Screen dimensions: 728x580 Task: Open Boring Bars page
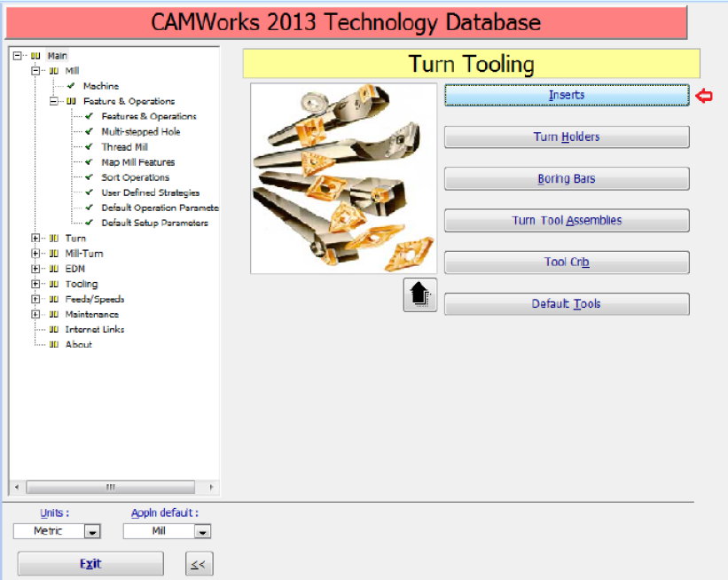[567, 179]
